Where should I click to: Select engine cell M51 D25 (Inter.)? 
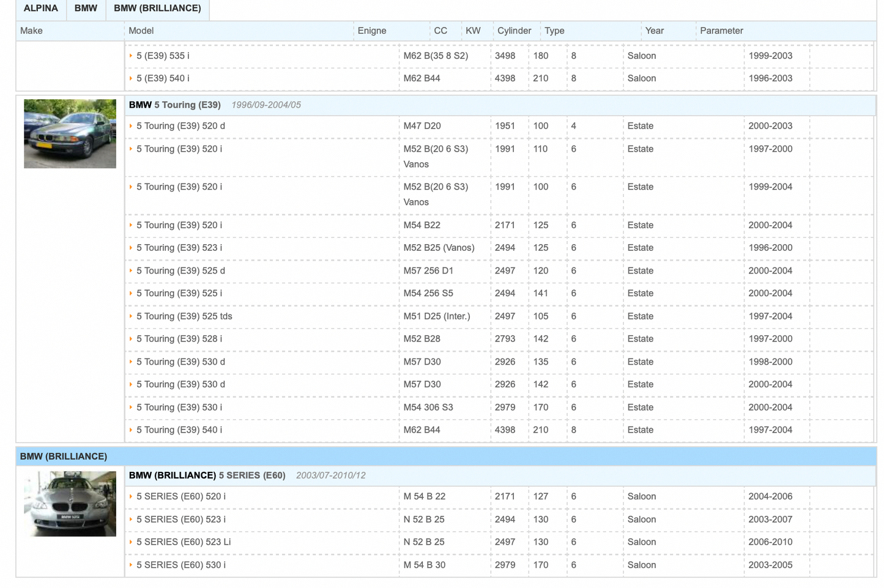click(437, 316)
